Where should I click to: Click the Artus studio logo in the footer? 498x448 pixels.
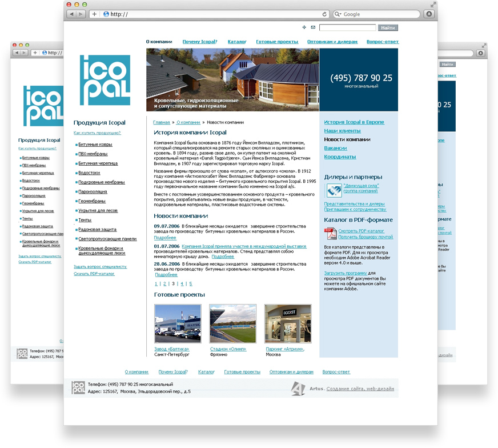[298, 389]
